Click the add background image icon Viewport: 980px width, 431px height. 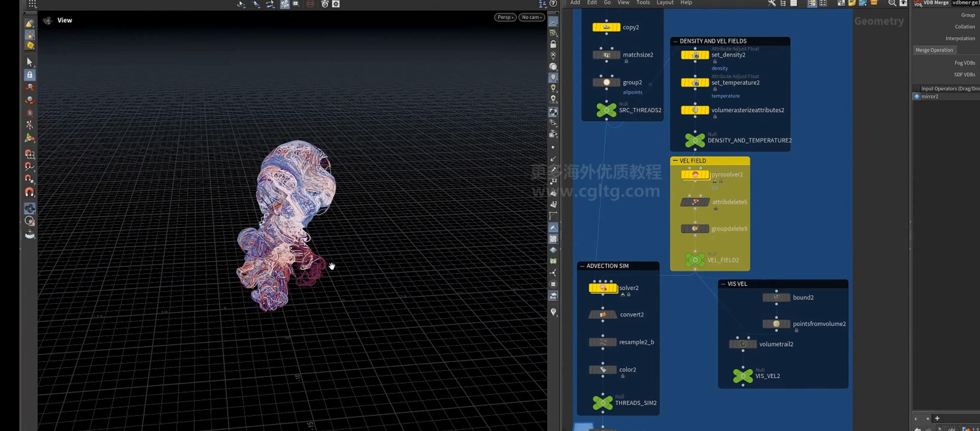(863, 3)
